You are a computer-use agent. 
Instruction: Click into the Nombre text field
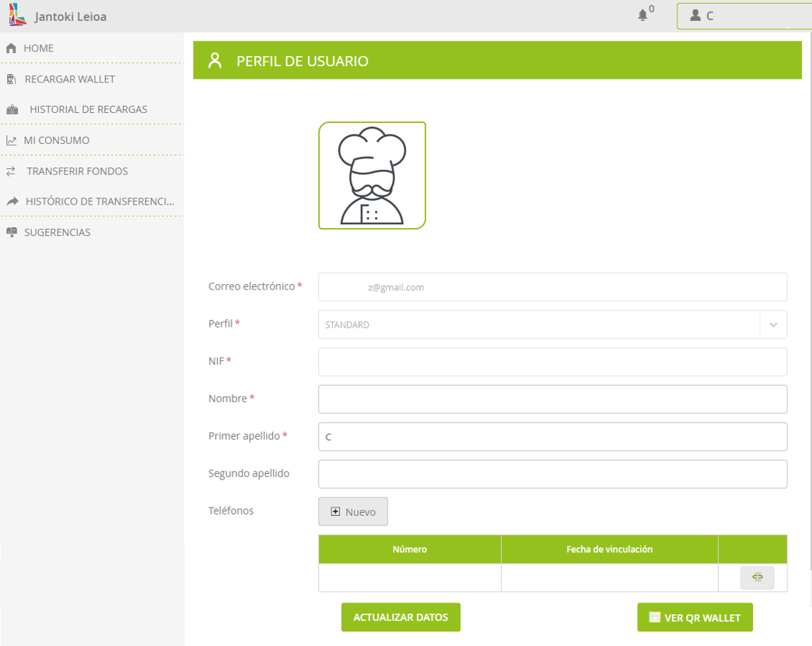(x=552, y=399)
